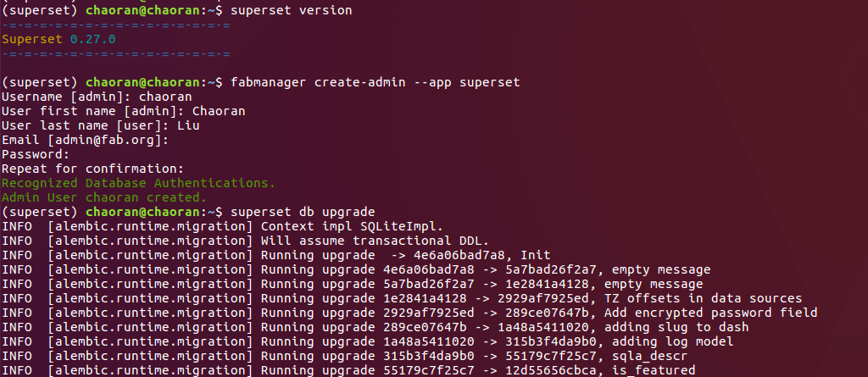Click 'Recognized Database Authentications.' message
The height and width of the screenshot is (377, 868).
coord(138,183)
